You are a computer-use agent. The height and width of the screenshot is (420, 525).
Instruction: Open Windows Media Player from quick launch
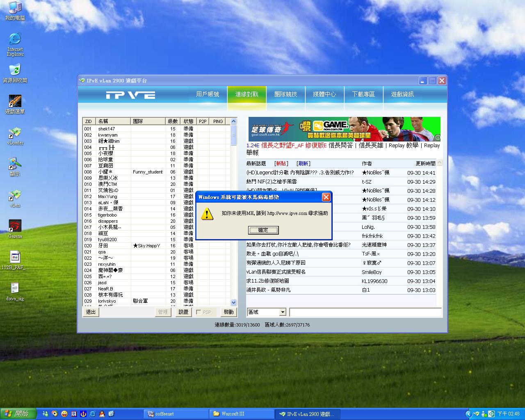coord(55,414)
